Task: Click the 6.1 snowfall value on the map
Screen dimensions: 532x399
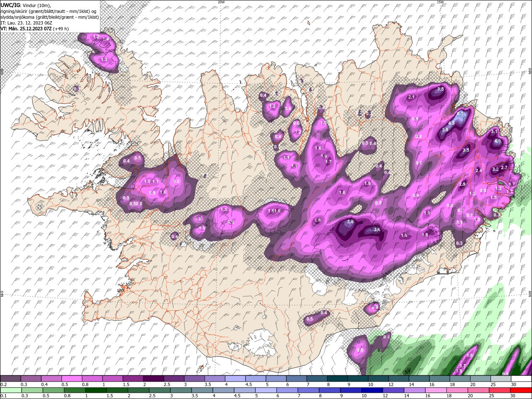Action: [x=460, y=113]
